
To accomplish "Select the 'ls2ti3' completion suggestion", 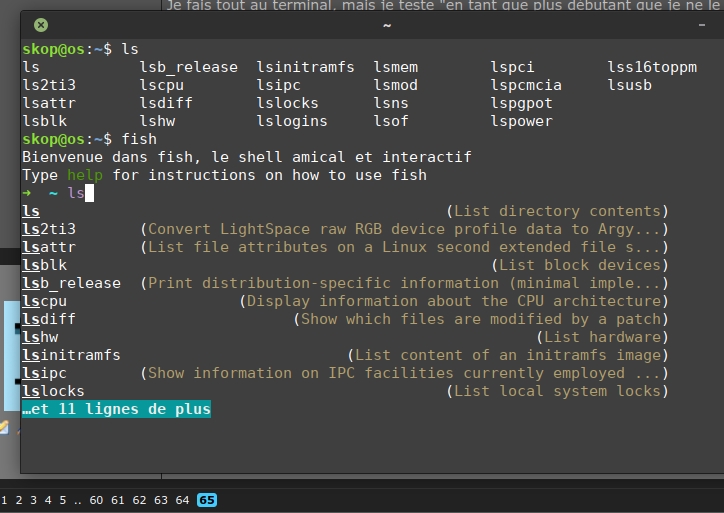I will (x=49, y=229).
